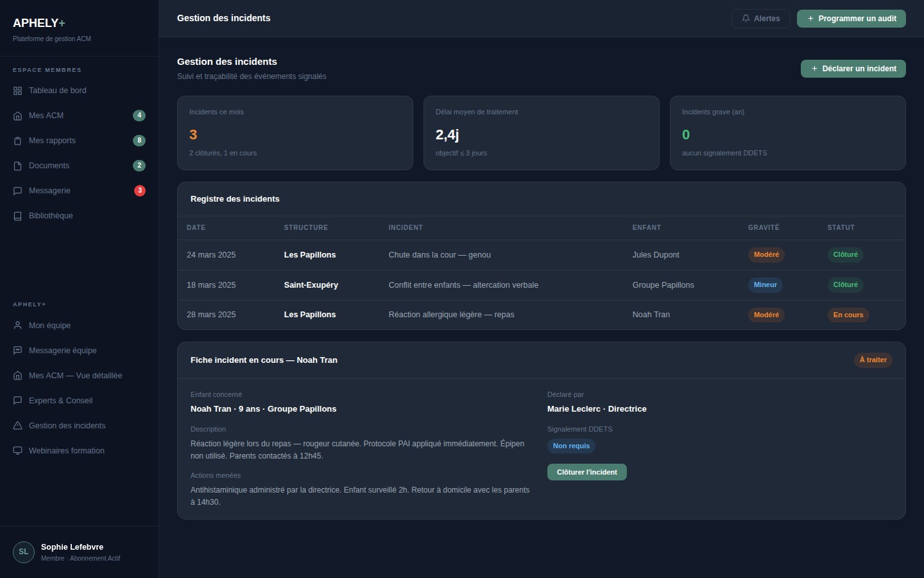The width and height of the screenshot is (924, 578).
Task: Click Clôturer l'incident on Noah Tran's fiche
Action: coord(586,472)
